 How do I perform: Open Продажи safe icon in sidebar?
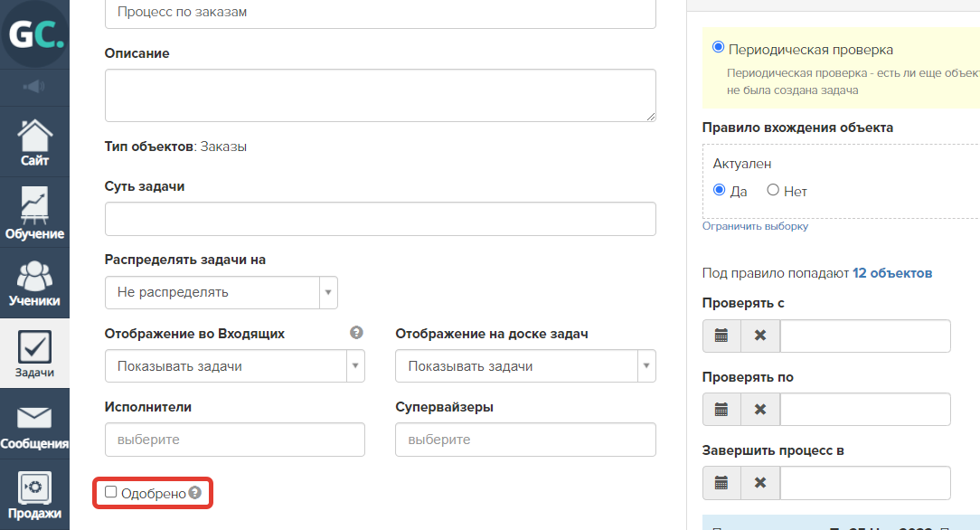click(x=34, y=495)
